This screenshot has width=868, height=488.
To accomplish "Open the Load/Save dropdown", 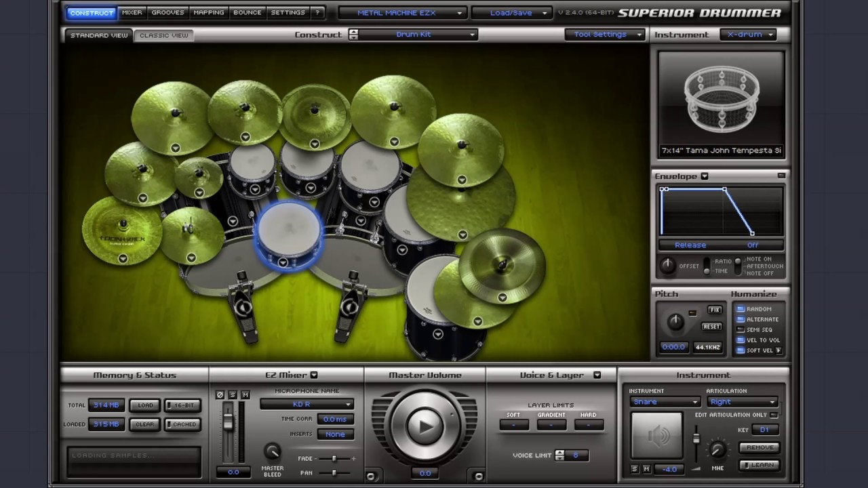I will [511, 13].
